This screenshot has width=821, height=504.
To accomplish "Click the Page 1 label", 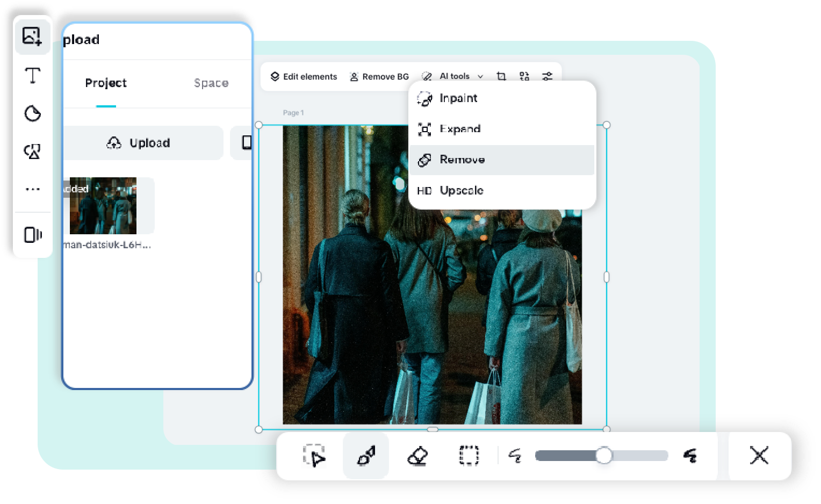I will (x=293, y=113).
